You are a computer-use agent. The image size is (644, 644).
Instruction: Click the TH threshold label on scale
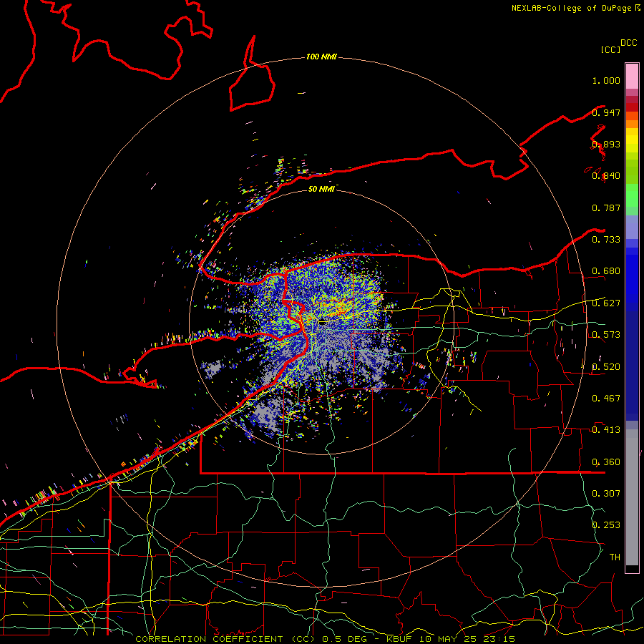point(615,557)
